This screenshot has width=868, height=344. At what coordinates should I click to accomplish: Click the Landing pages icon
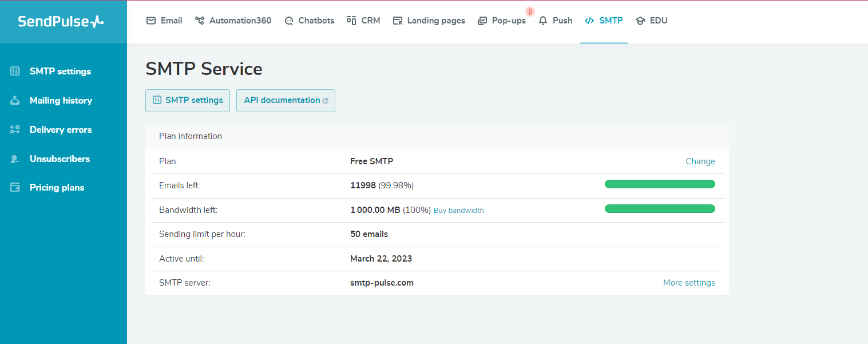(398, 21)
